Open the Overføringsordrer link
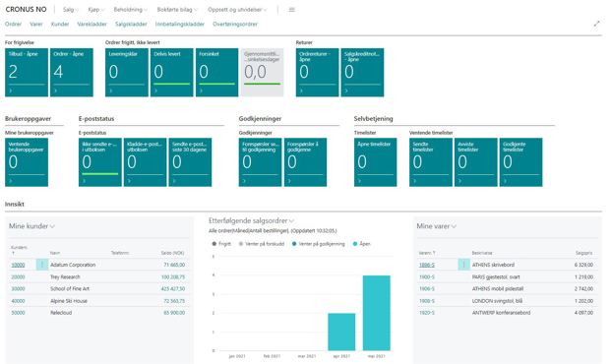Screen dimensions: 611x364 tap(235, 25)
